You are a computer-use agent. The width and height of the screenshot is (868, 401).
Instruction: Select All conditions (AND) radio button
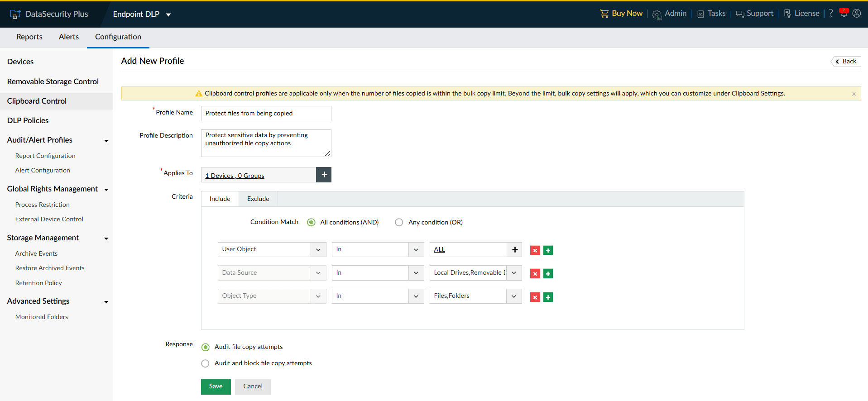pyautogui.click(x=311, y=222)
